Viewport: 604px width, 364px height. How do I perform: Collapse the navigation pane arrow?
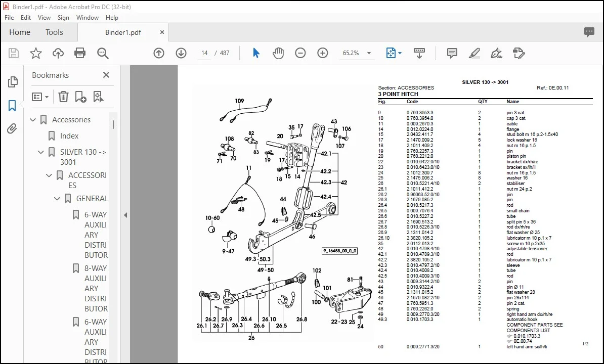[x=125, y=215]
